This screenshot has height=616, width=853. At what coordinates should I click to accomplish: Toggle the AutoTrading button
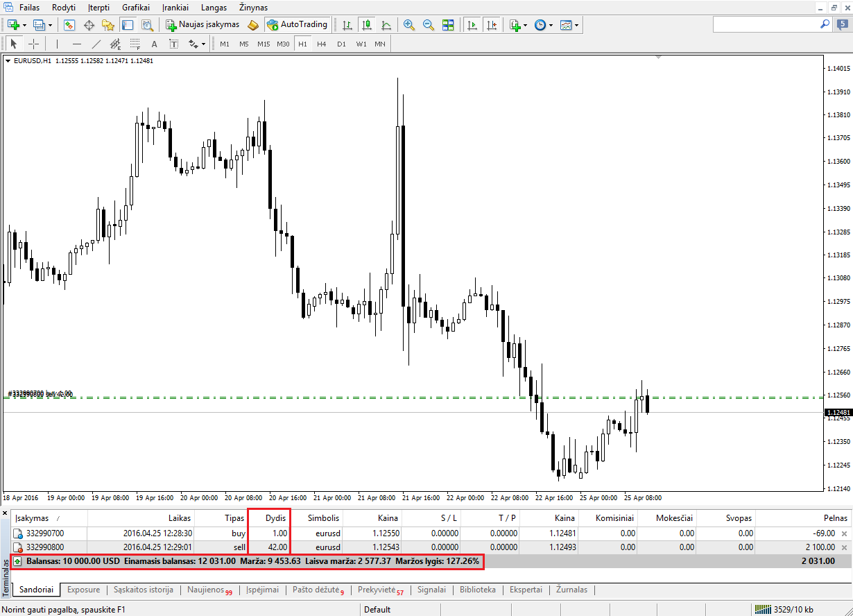tap(297, 24)
